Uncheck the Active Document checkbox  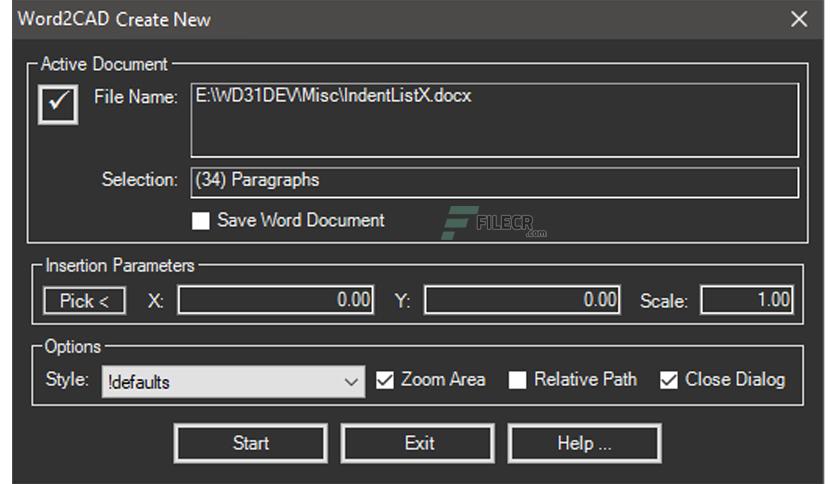tap(58, 104)
